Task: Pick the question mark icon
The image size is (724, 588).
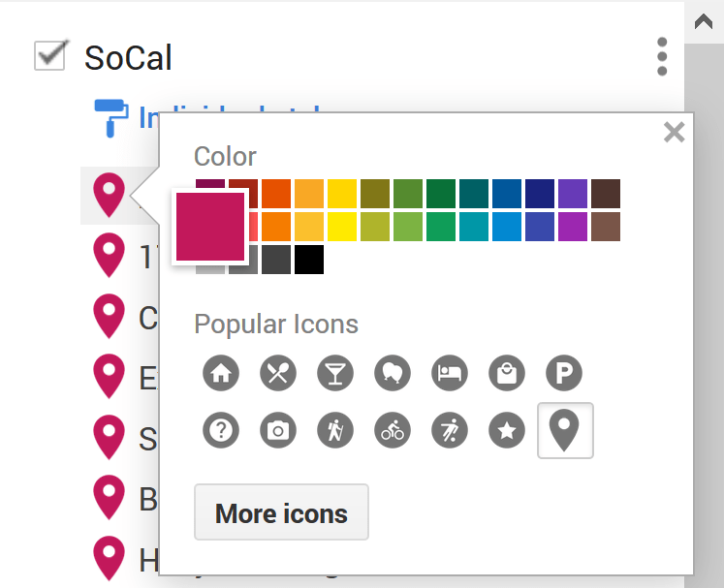Action: tap(221, 431)
